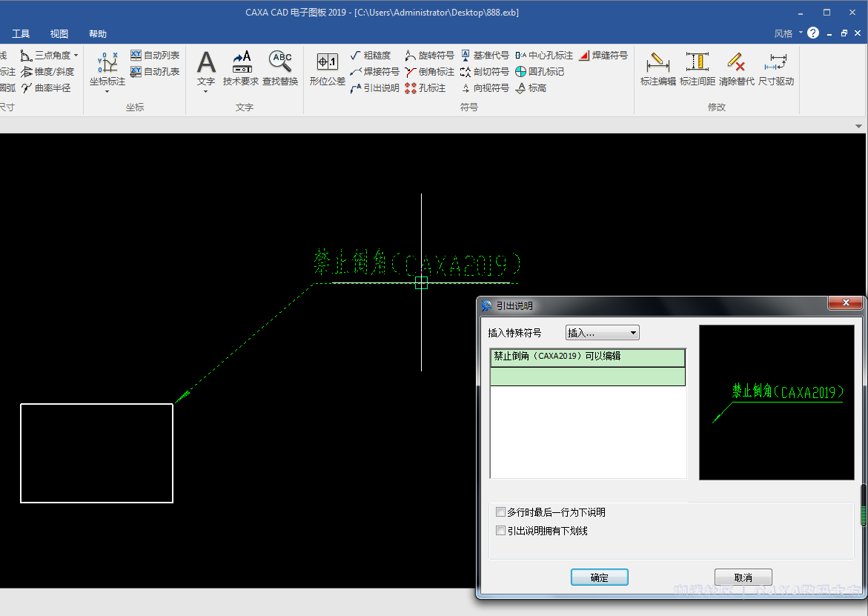This screenshot has height=616, width=868.
Task: Open the 插入 special symbol dropdown
Action: coord(602,333)
